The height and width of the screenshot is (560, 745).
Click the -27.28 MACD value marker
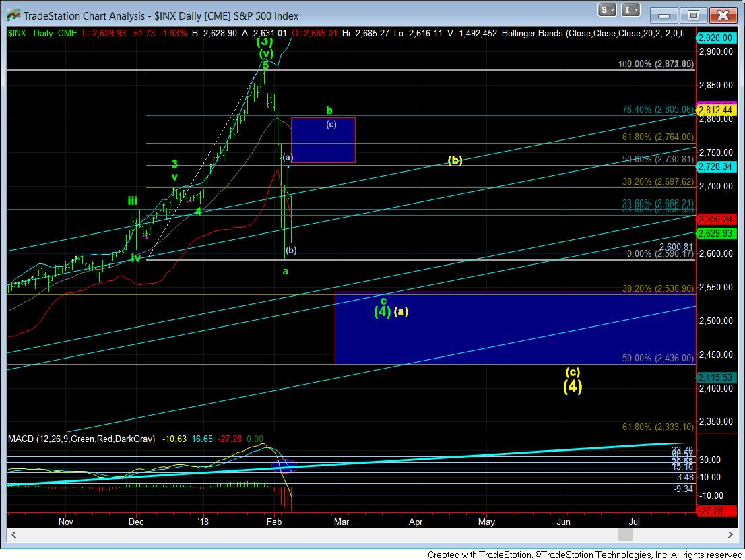coord(717,511)
